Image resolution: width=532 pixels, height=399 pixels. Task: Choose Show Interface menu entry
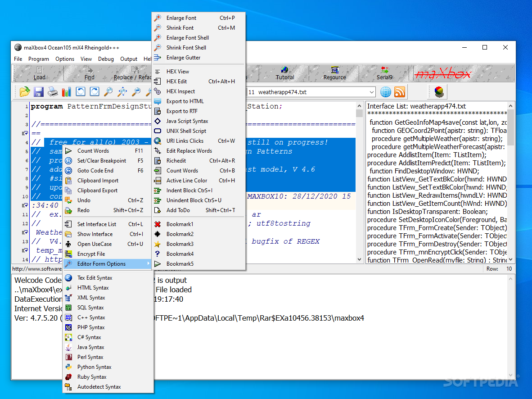pos(107,234)
